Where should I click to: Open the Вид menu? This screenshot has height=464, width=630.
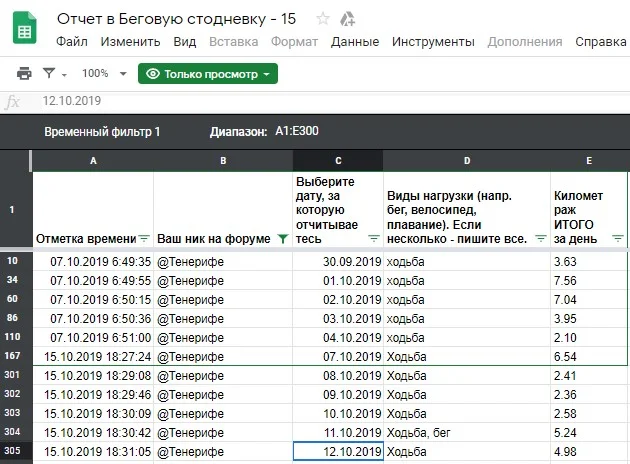coord(185,42)
